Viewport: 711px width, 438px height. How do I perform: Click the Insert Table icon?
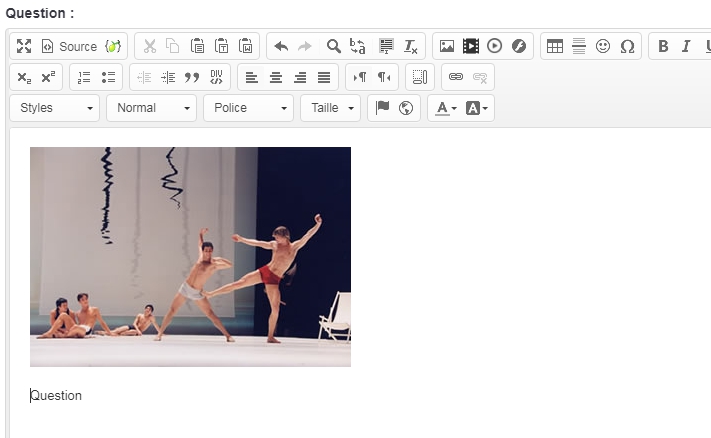pyautogui.click(x=554, y=47)
